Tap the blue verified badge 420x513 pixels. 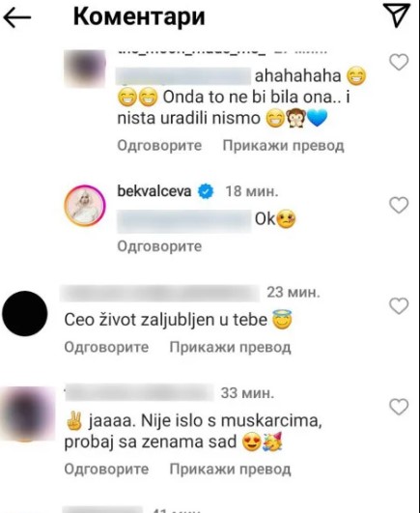pos(206,191)
